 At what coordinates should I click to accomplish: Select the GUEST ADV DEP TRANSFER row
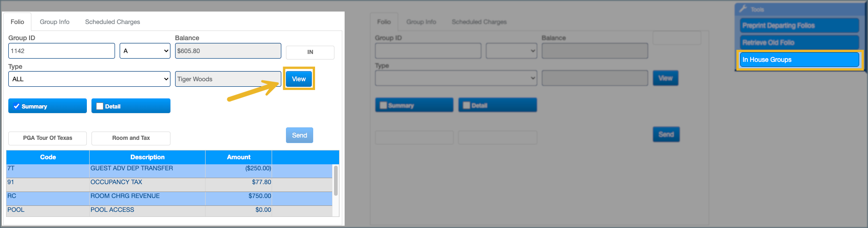[x=132, y=168]
